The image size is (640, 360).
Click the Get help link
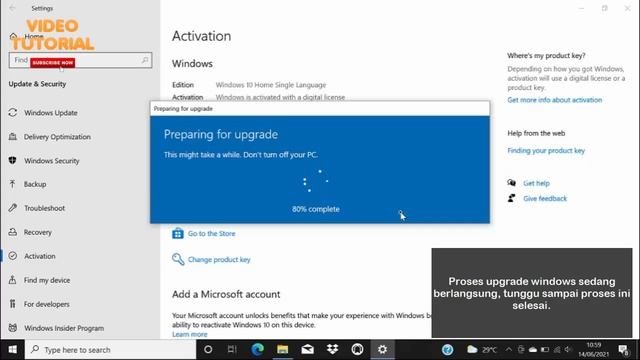pos(536,183)
